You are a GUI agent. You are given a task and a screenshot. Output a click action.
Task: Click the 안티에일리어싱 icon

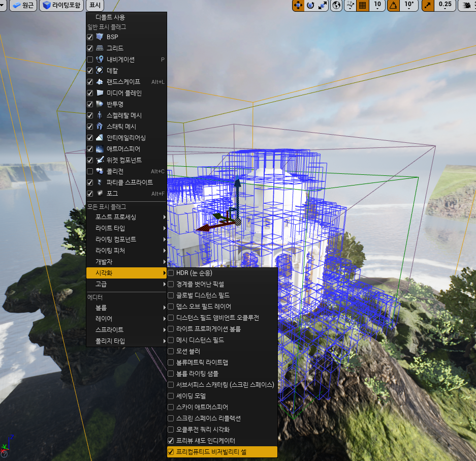click(x=100, y=138)
